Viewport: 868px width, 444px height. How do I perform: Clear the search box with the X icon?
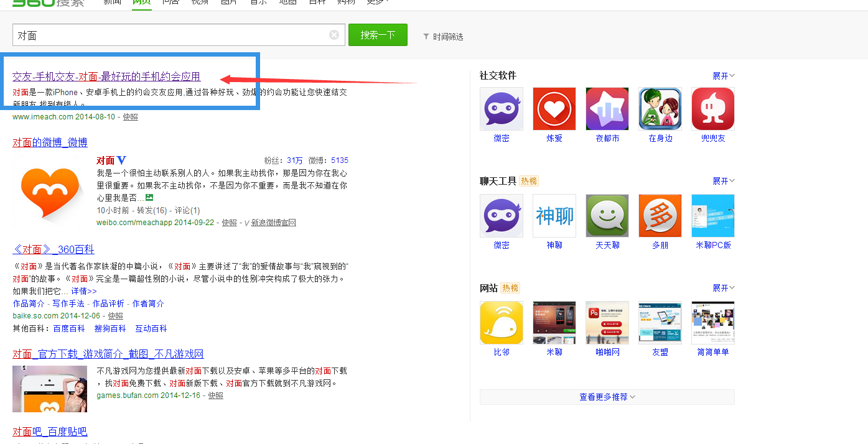click(x=334, y=35)
